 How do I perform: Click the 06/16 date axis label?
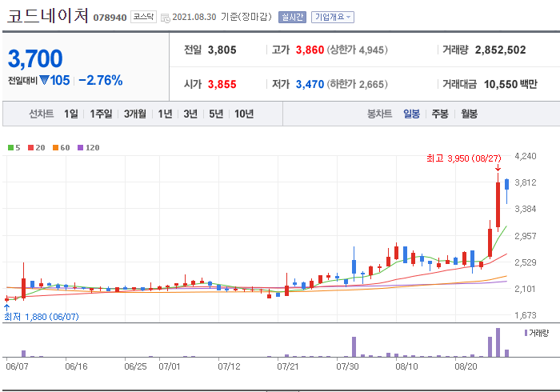point(76,366)
